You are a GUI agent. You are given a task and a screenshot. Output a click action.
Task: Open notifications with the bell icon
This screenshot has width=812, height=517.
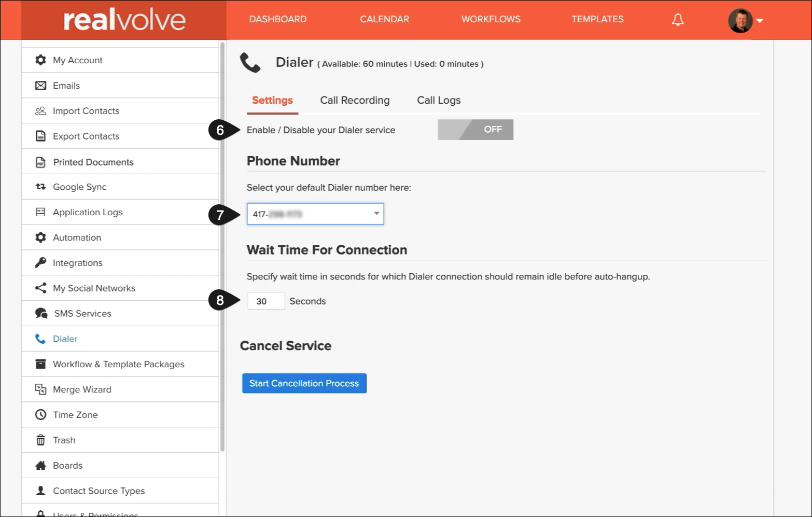[678, 20]
